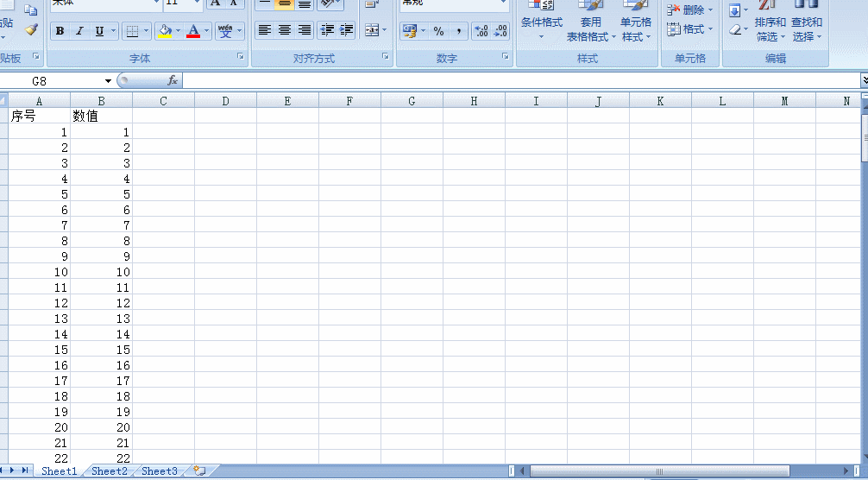The image size is (868, 480).
Task: Select column B header
Action: pyautogui.click(x=101, y=101)
